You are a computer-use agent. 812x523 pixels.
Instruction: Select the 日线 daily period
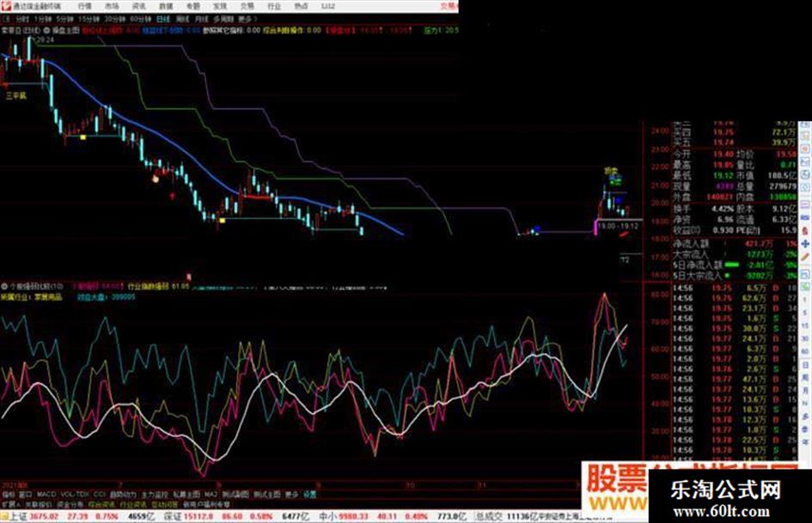click(163, 19)
